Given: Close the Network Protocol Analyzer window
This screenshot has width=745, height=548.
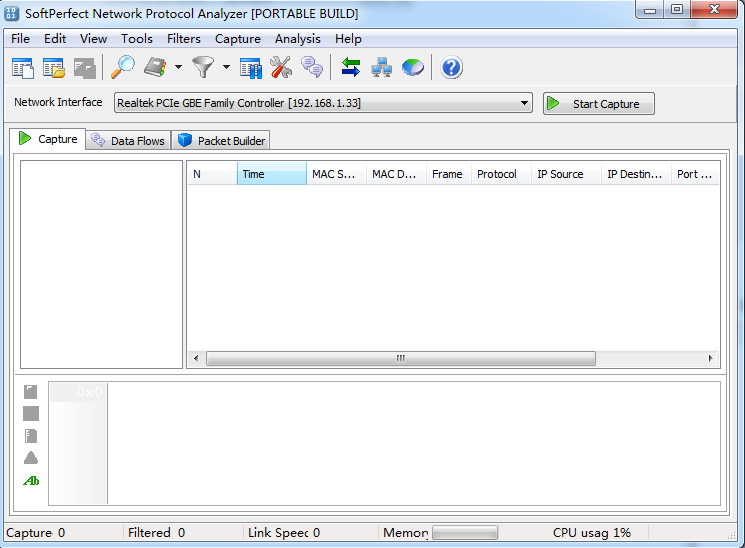Looking at the screenshot, I should (714, 10).
